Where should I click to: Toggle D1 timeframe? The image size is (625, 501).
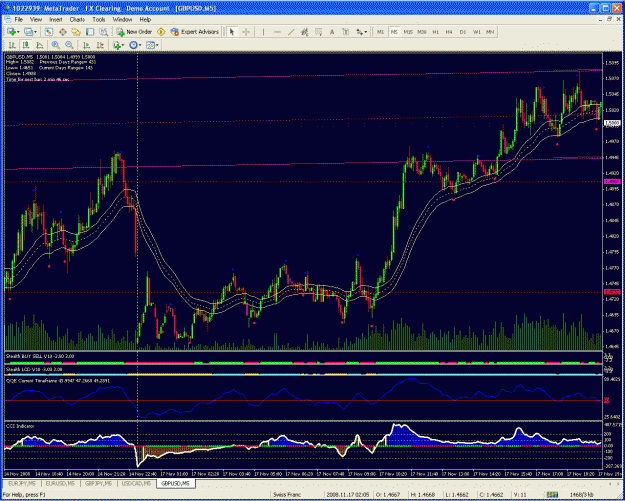[x=463, y=32]
